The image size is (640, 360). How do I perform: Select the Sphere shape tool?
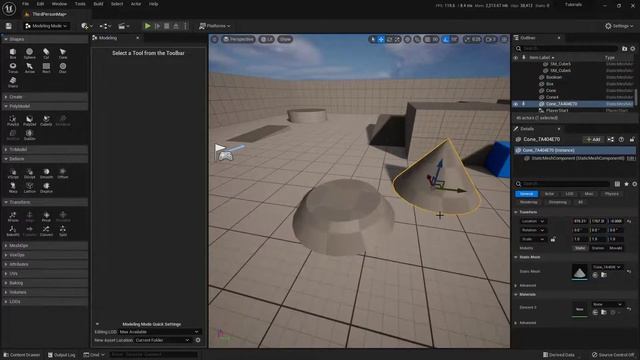click(29, 53)
